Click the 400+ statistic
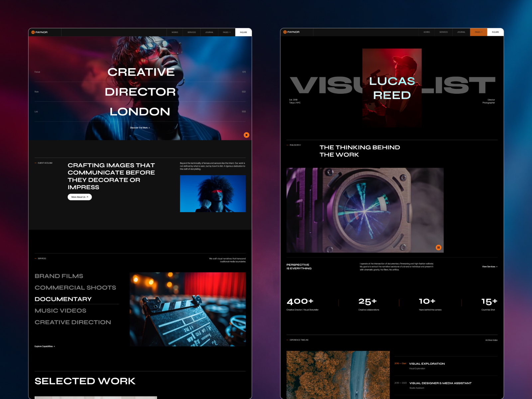Screen dimensions: 532x399 point(303,304)
